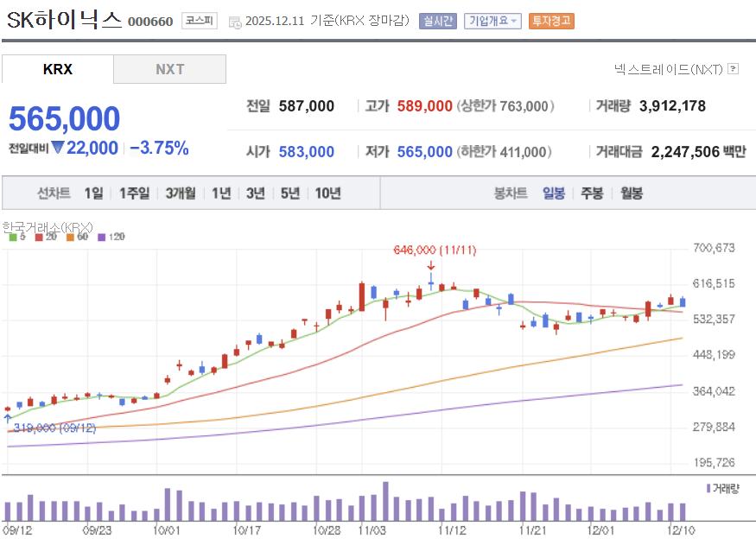
Task: Click the volume value 3,912,178
Action: pos(672,106)
